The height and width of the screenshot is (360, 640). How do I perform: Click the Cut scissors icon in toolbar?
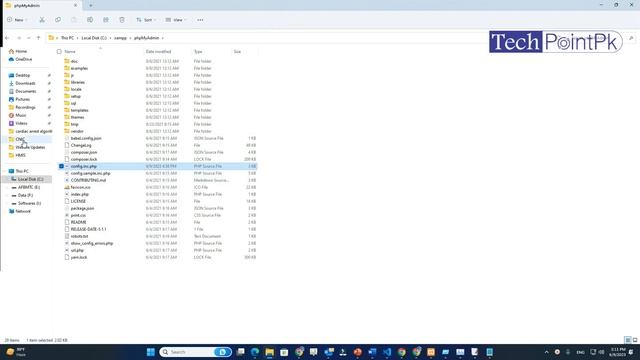coord(42,20)
